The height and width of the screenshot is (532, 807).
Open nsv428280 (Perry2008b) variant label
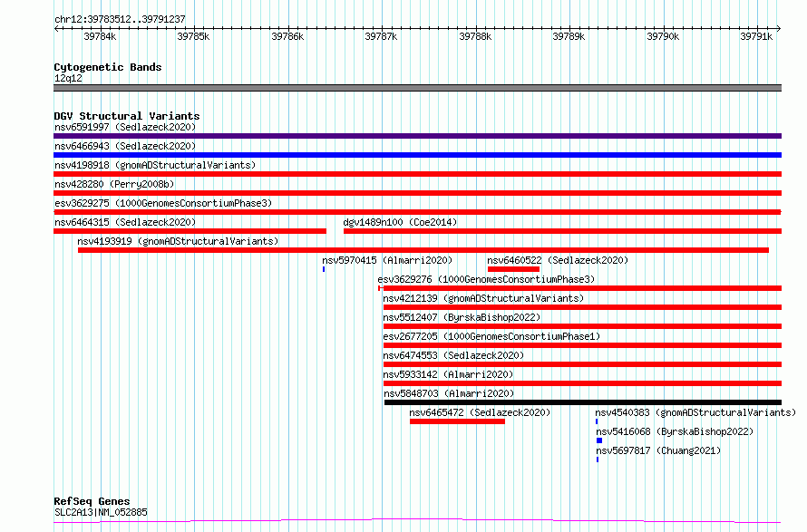tap(114, 184)
